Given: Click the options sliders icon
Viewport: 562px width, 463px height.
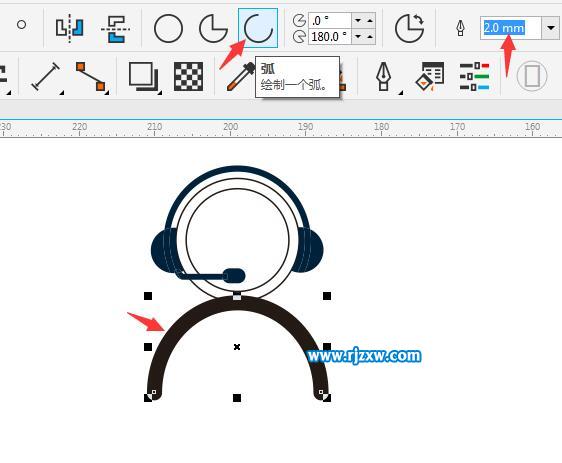Looking at the screenshot, I should point(475,76).
